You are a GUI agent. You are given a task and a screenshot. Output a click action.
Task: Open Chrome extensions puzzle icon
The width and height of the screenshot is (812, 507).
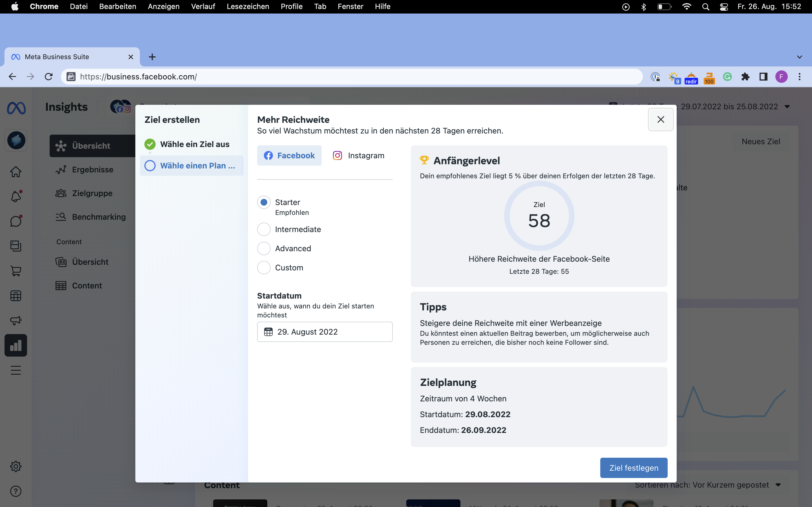745,77
